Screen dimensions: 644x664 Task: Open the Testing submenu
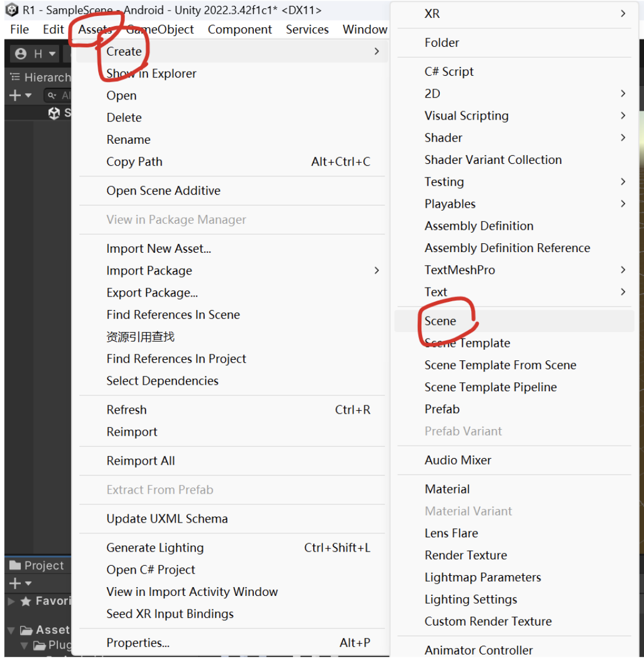(x=514, y=182)
